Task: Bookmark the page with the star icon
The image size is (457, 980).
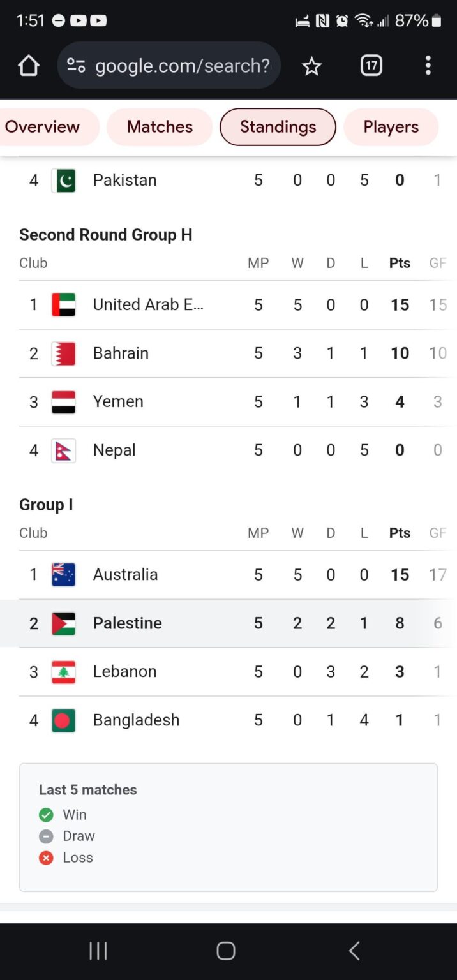Action: click(311, 65)
